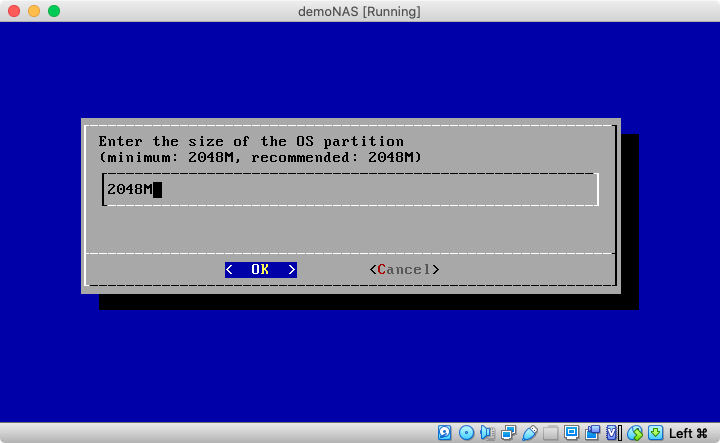Screen dimensions: 720x443
Task: Close the demoNAS VM window
Action: pyautogui.click(x=14, y=11)
